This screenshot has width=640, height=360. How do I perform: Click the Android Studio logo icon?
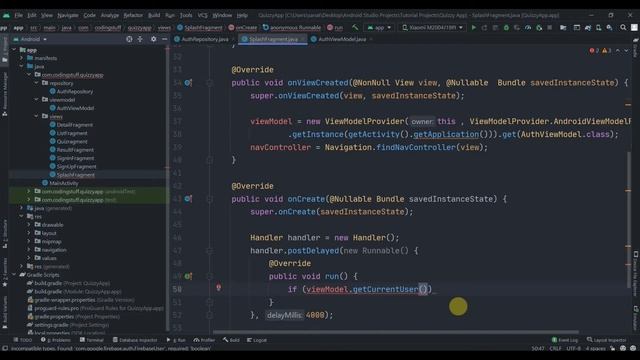pos(6,16)
